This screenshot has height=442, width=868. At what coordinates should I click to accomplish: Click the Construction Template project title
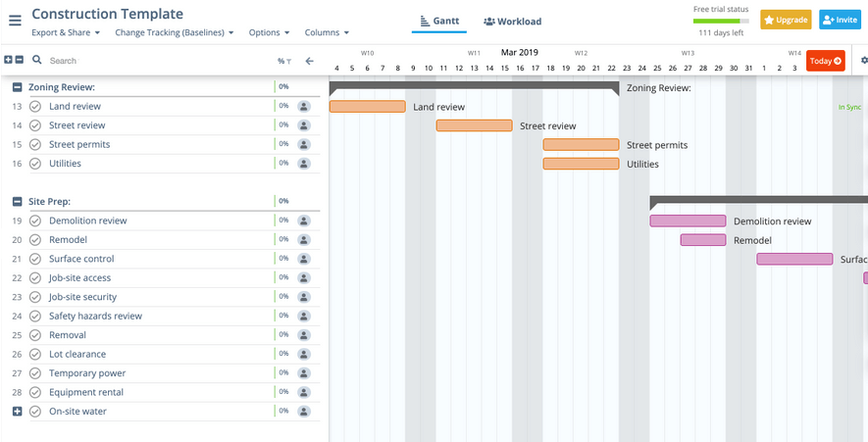tap(107, 14)
